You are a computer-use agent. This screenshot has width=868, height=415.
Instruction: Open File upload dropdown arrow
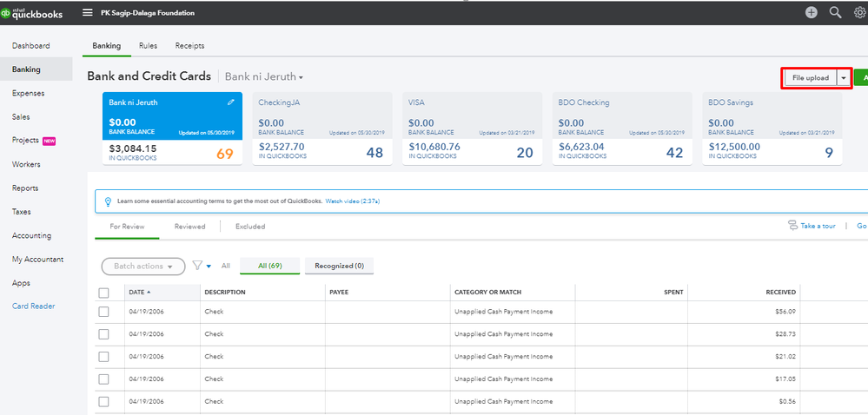click(843, 78)
